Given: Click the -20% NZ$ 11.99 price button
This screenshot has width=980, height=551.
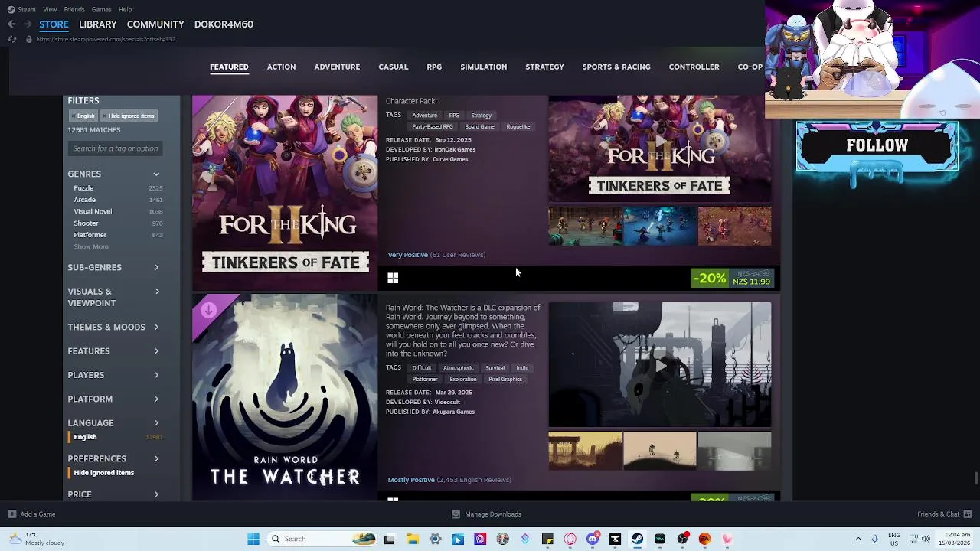Looking at the screenshot, I should (733, 279).
